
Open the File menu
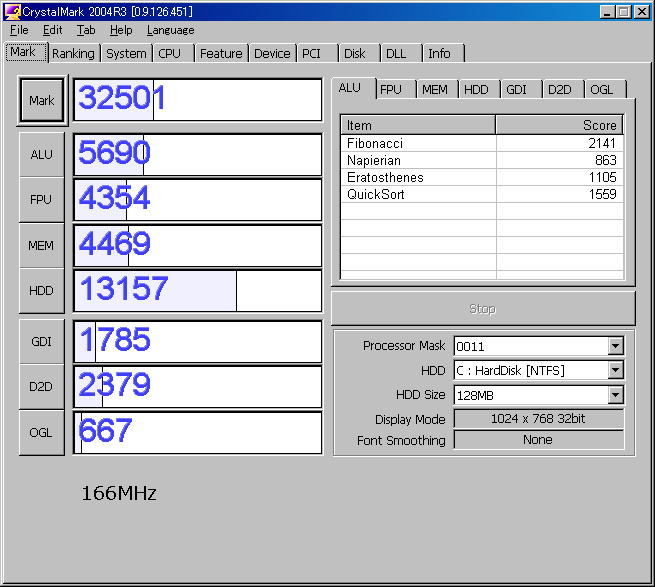coord(19,30)
